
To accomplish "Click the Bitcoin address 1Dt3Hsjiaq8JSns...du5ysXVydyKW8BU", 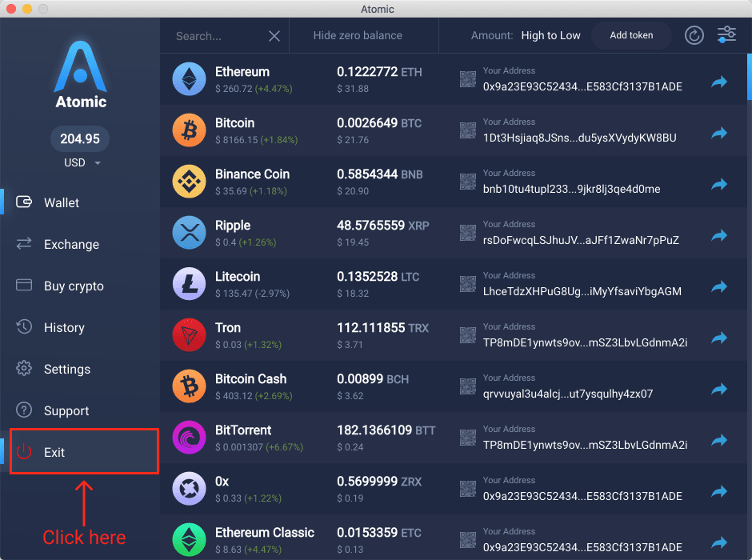I will tap(579, 138).
